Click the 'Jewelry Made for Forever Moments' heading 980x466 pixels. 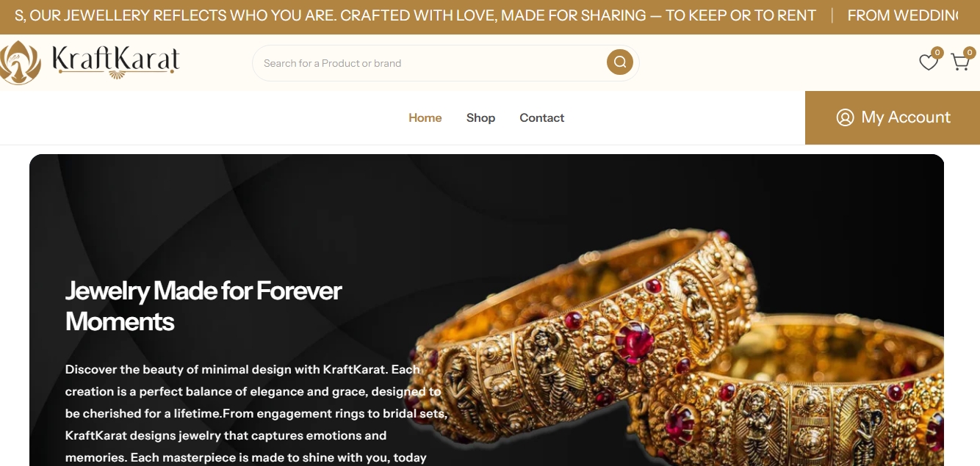(203, 306)
